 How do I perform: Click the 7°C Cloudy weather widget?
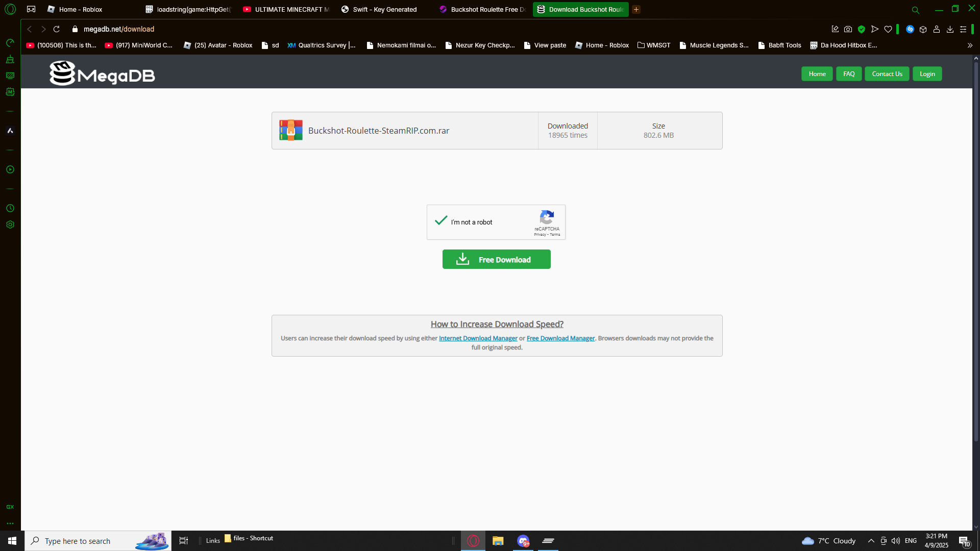pyautogui.click(x=829, y=541)
